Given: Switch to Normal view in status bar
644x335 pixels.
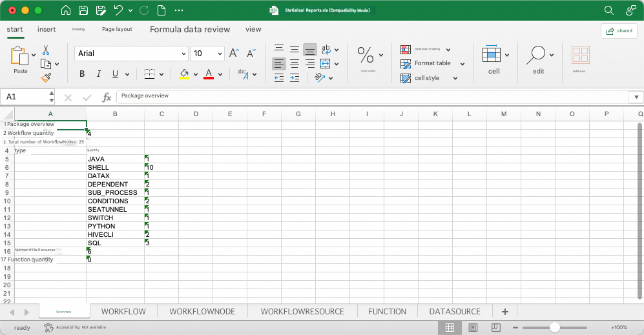Looking at the screenshot, I should pos(450,327).
